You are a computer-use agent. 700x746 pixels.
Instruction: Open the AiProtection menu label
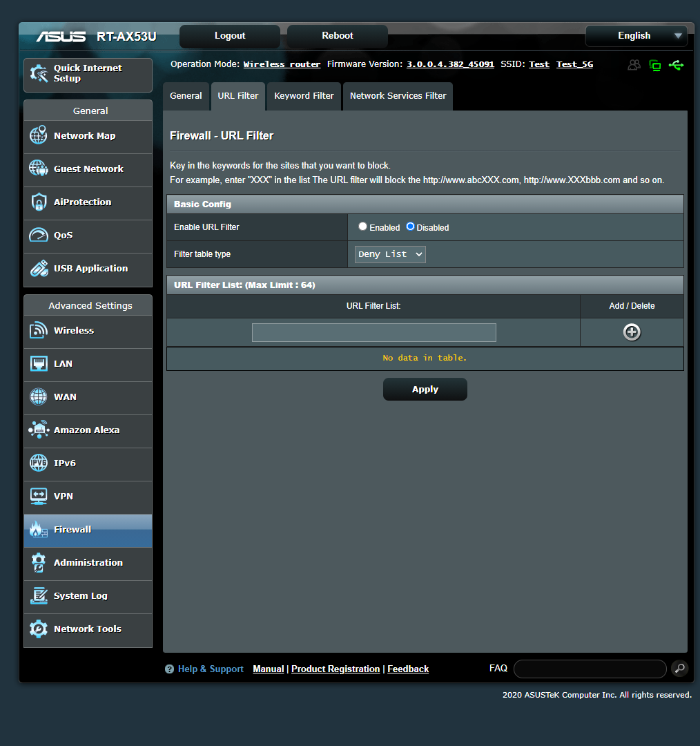82,202
